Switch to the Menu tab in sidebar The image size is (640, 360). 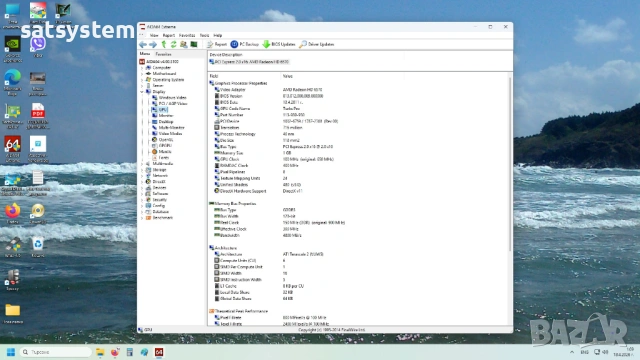coord(144,54)
